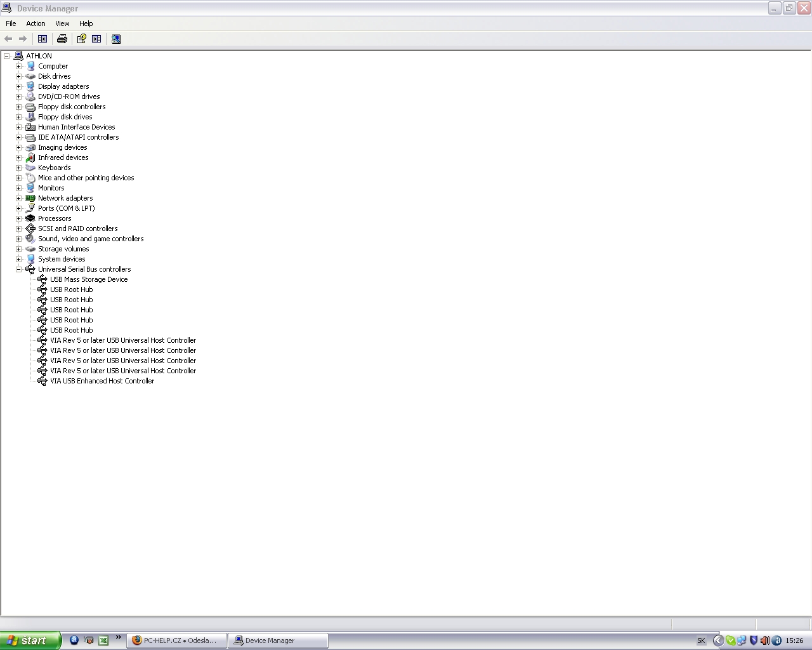Viewport: 812px width, 650px height.
Task: Click the Ports (COM & LPT) icon
Action: [x=30, y=208]
